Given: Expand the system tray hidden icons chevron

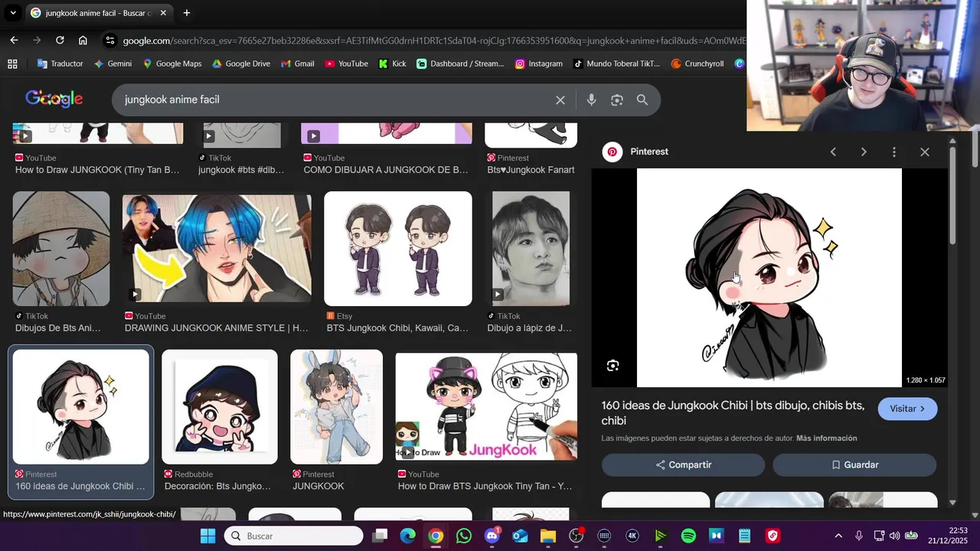Looking at the screenshot, I should (838, 536).
